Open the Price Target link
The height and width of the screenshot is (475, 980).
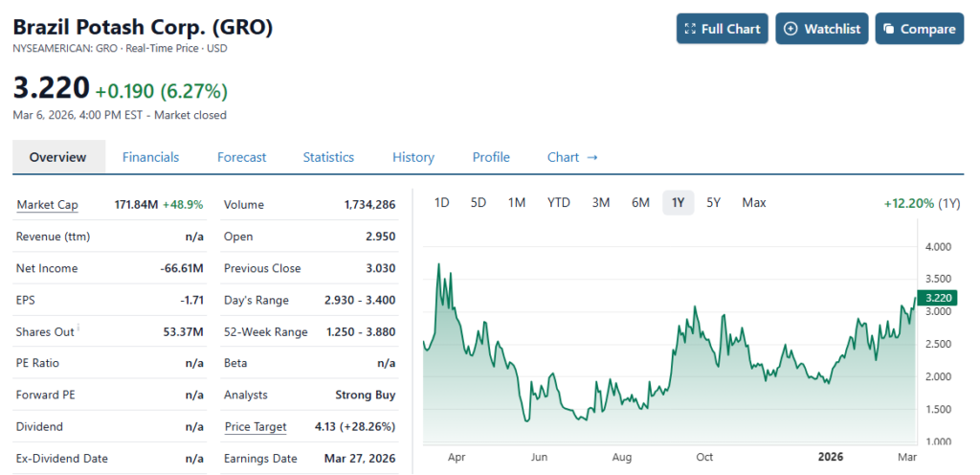[x=255, y=427]
